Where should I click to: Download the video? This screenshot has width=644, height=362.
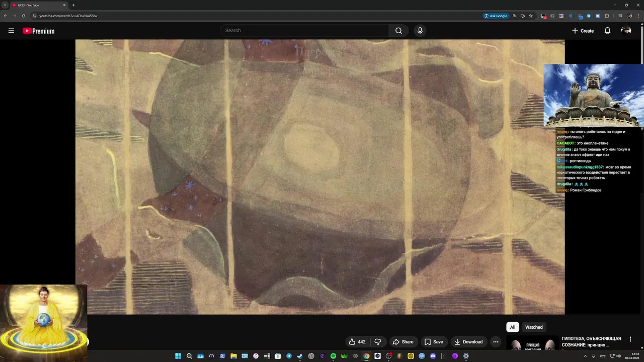468,342
